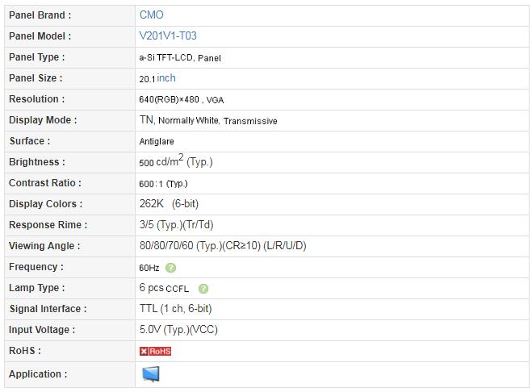Click the red RoHS non-compliance badge
This screenshot has height=392, width=532.
(x=155, y=351)
